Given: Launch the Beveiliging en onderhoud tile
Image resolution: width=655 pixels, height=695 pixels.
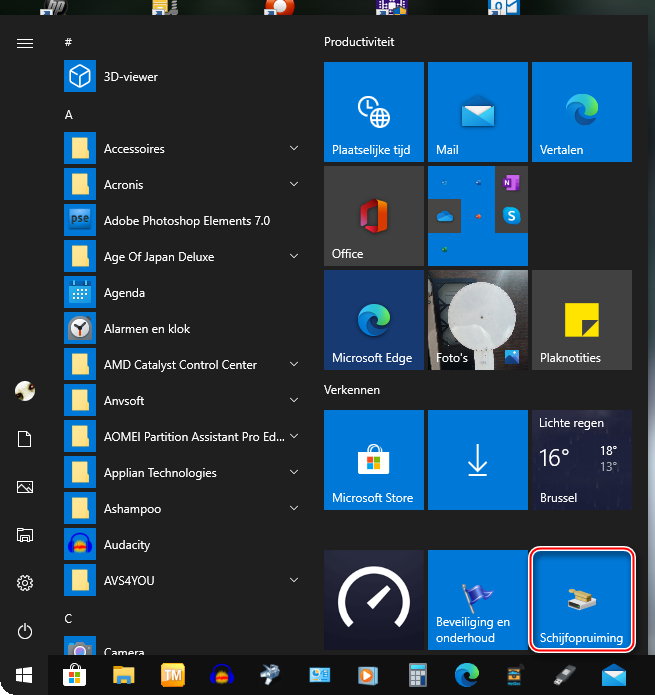Looking at the screenshot, I should (477, 600).
